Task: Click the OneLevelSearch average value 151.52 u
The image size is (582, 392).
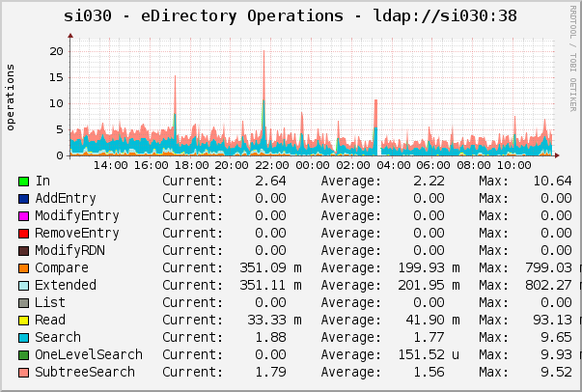Action: [430, 354]
